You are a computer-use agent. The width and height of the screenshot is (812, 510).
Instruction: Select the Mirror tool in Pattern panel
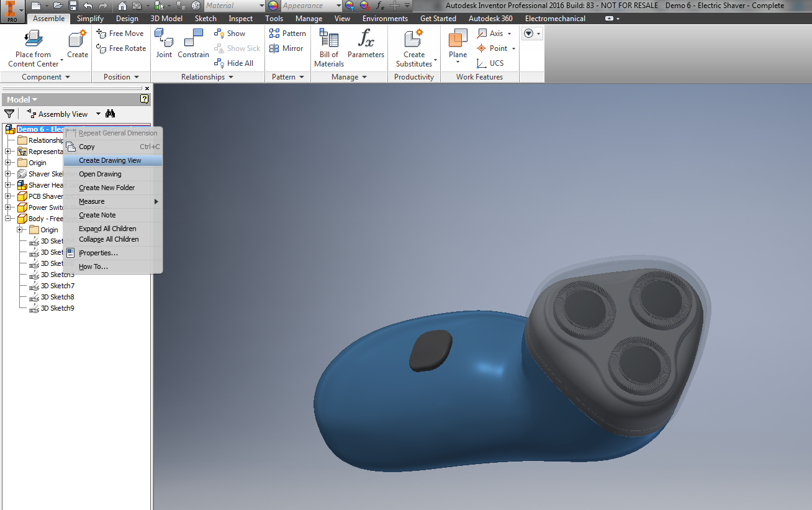286,48
